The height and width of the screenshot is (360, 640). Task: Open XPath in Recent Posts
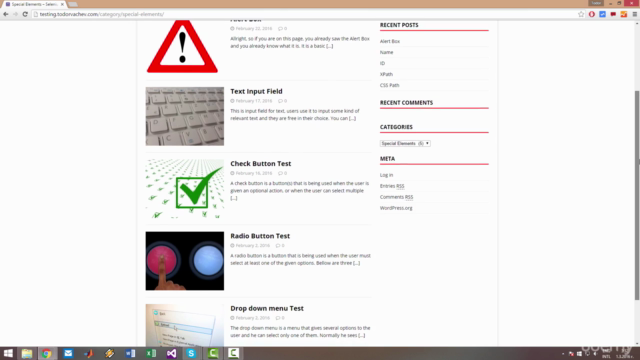click(x=386, y=74)
